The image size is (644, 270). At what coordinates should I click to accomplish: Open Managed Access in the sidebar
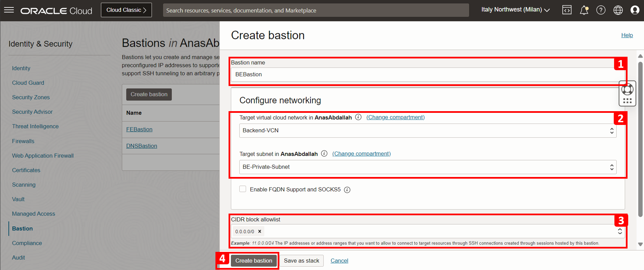[x=34, y=214]
